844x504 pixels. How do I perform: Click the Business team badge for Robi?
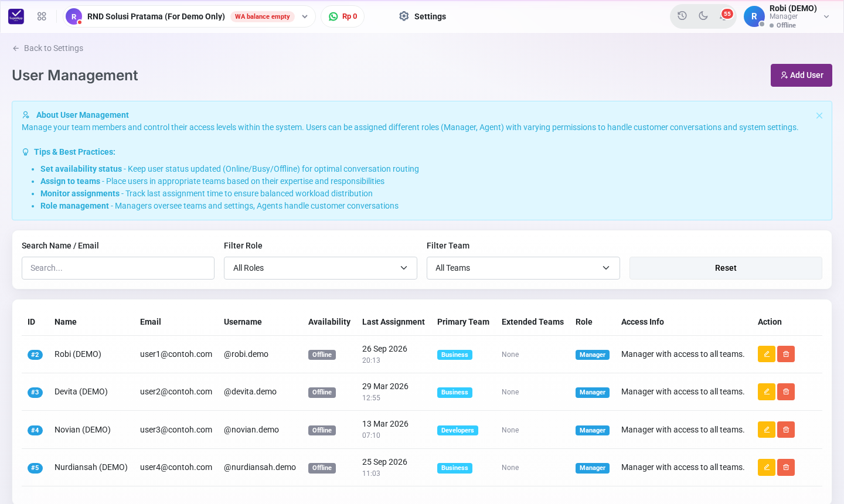455,355
